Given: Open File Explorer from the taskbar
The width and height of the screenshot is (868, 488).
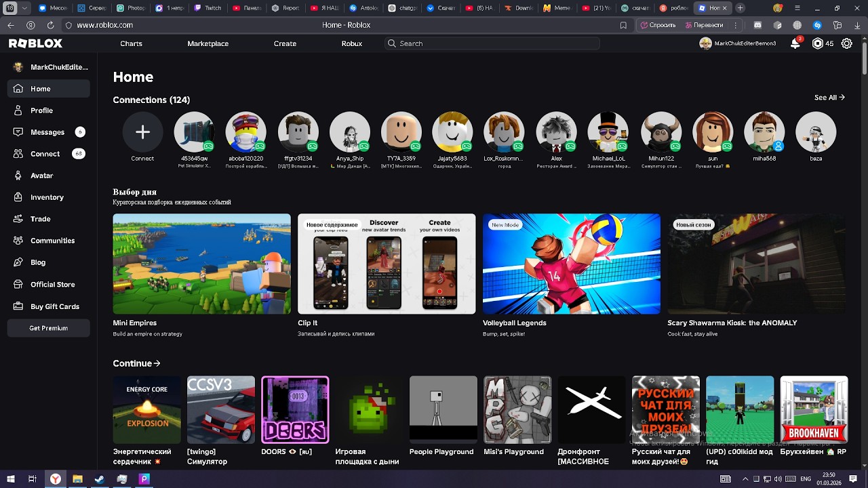Looking at the screenshot, I should (77, 479).
